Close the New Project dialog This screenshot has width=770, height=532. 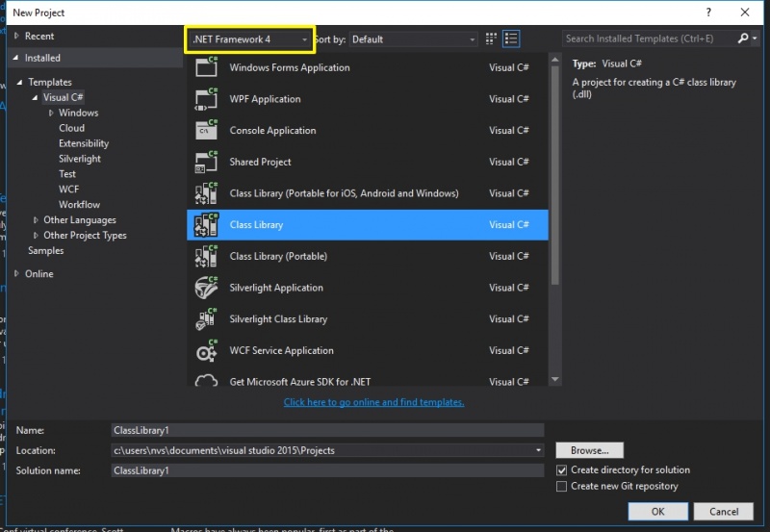point(745,13)
